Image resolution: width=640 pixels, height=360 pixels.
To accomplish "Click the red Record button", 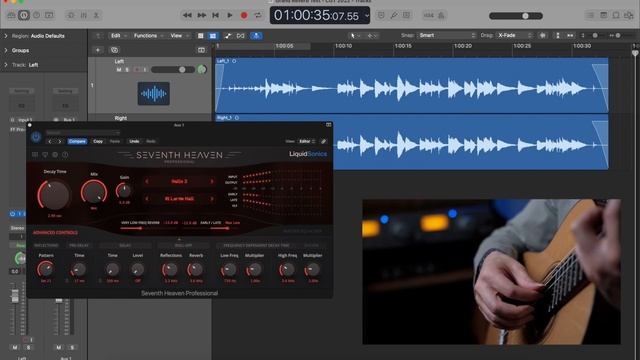I will pyautogui.click(x=244, y=16).
